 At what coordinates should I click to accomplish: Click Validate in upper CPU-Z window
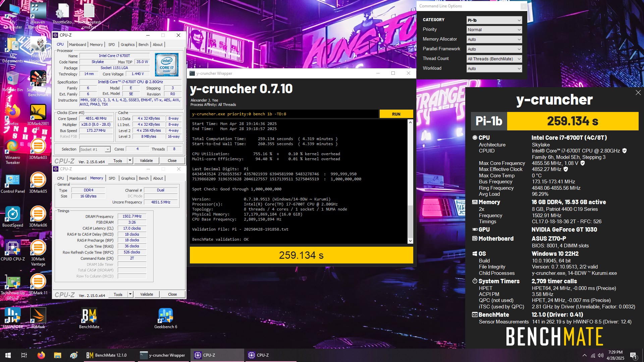point(146,161)
